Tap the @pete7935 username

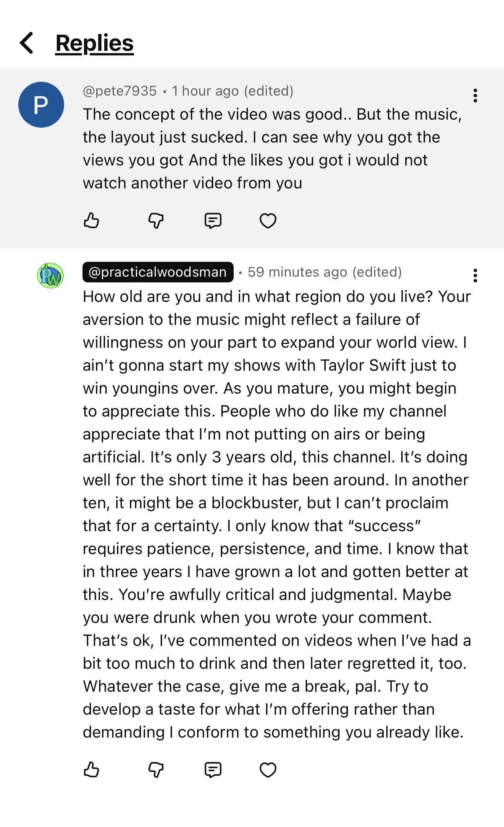120,91
